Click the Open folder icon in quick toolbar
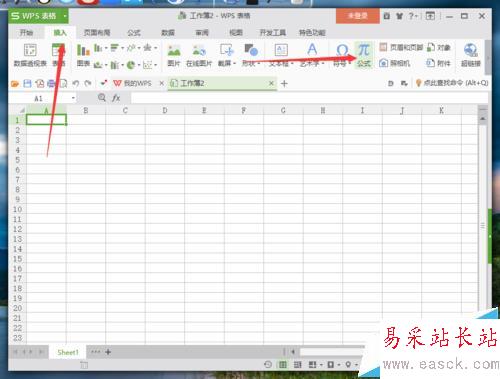Screen dimensions: 500x379 15,83
